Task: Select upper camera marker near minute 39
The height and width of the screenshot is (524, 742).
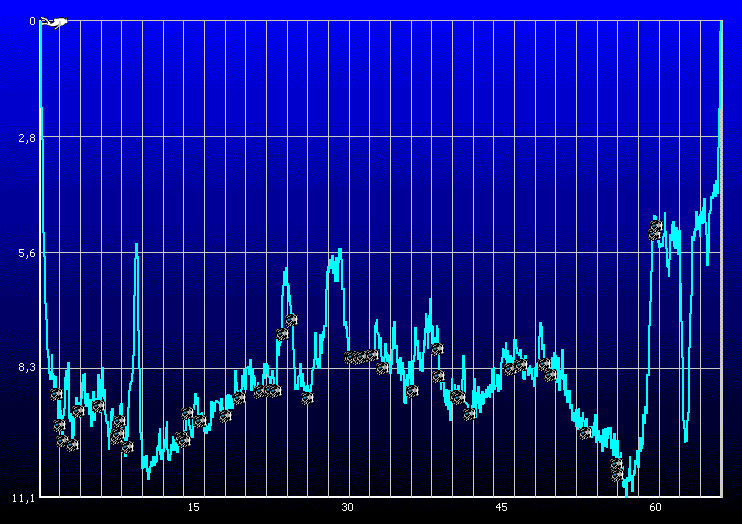Action: tap(437, 349)
